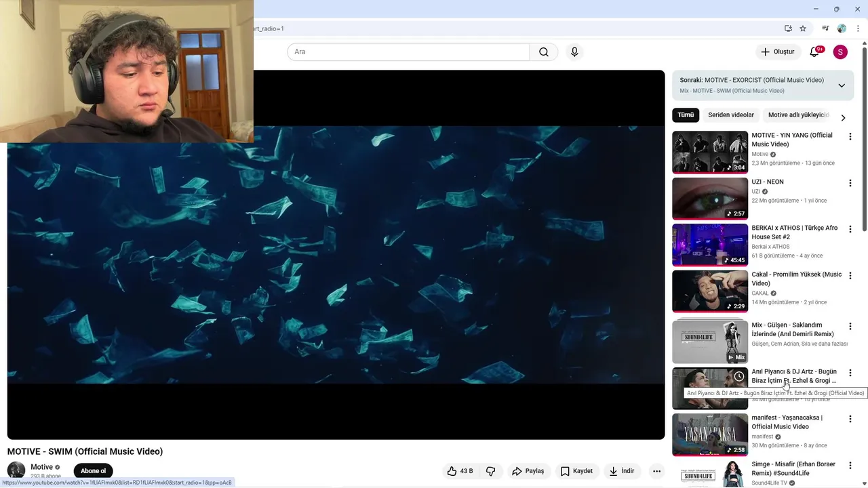
Task: Click 'Mix - MOTIVE - SWIM' playlist subtitle
Action: (x=732, y=91)
